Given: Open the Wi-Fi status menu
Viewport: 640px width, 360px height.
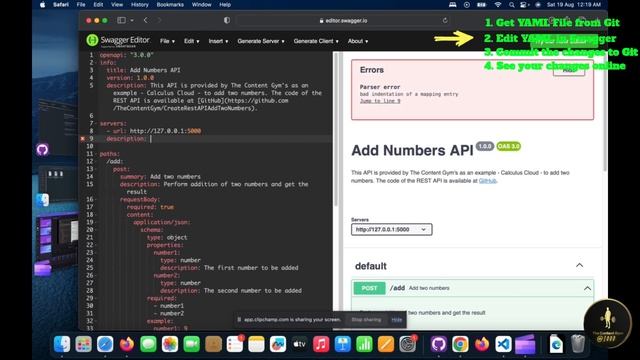Looking at the screenshot, I should (x=498, y=4).
